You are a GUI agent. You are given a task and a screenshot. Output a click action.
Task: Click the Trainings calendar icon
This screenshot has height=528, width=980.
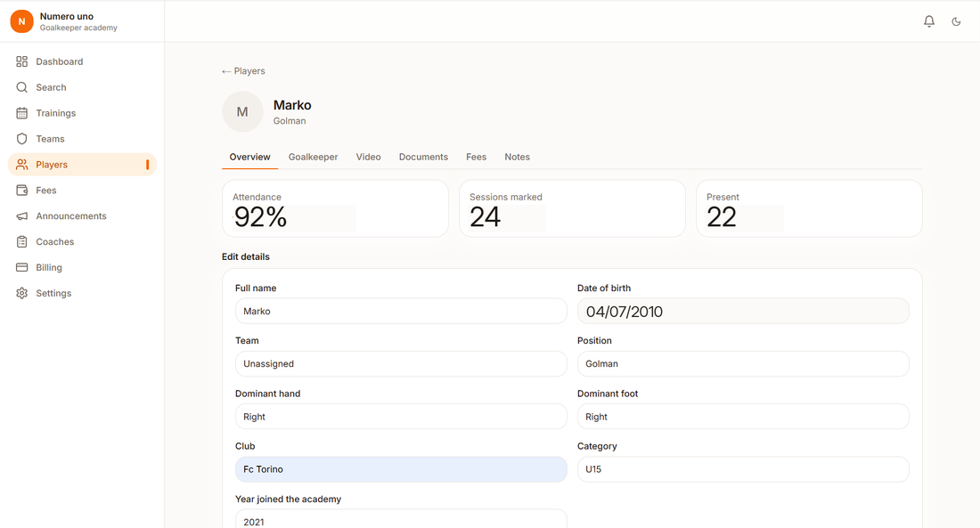coord(22,113)
